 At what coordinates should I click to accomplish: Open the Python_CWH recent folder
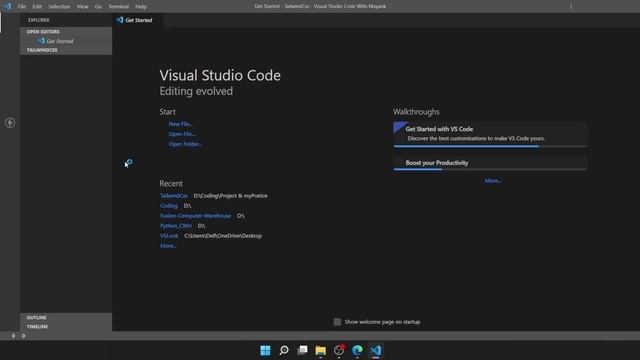pyautogui.click(x=176, y=226)
